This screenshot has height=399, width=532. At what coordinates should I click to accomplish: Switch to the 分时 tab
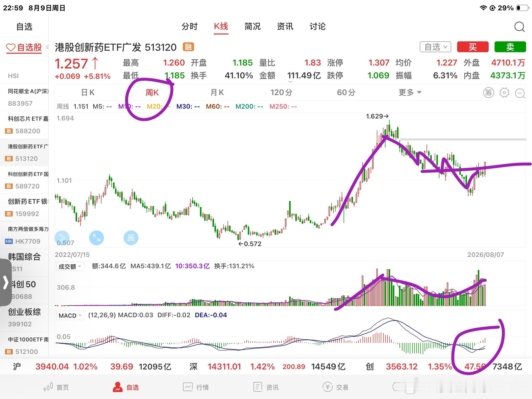(x=189, y=26)
